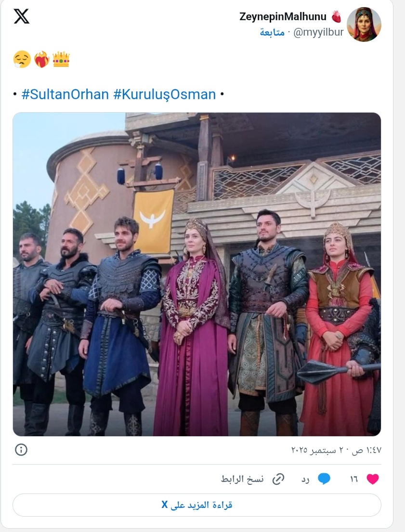Click the copy link chain icon
405x532 pixels.
point(278,479)
